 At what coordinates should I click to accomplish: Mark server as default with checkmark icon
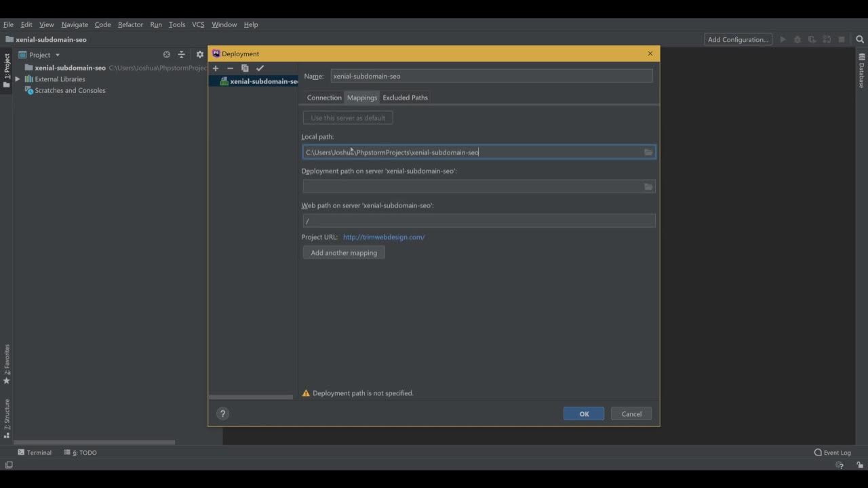260,68
